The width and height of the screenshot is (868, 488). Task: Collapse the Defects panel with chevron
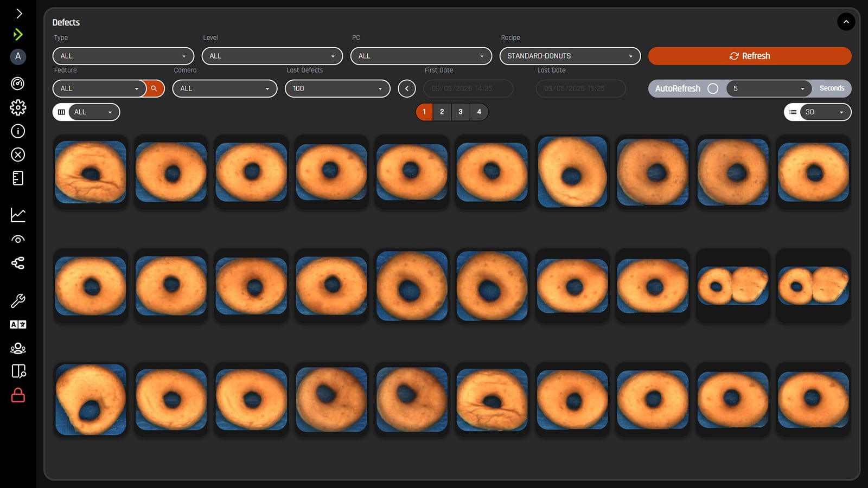(846, 22)
